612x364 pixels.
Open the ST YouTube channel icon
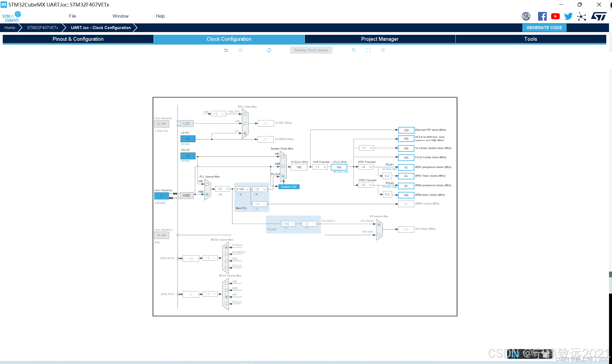tap(555, 16)
